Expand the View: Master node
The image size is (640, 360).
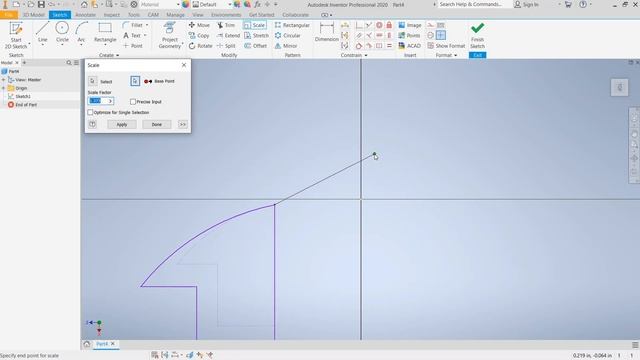click(4, 80)
